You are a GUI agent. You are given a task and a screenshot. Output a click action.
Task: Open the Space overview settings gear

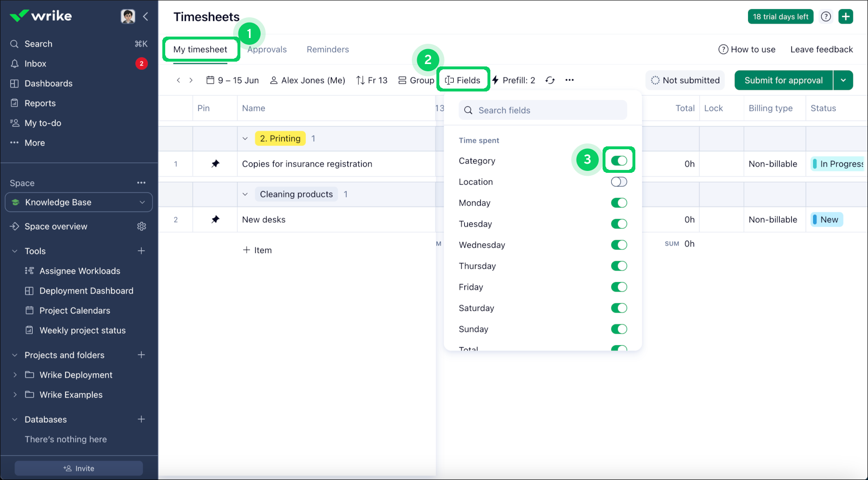[142, 226]
